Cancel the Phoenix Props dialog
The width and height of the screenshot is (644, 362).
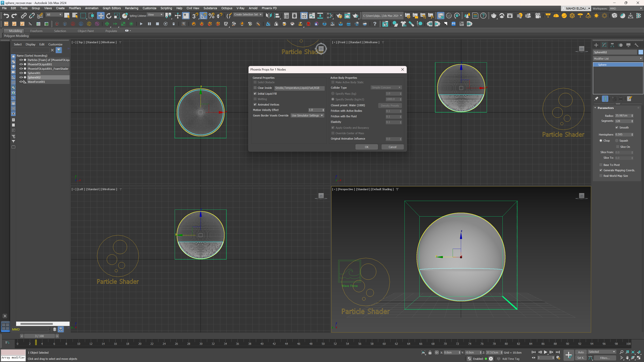tap(392, 147)
